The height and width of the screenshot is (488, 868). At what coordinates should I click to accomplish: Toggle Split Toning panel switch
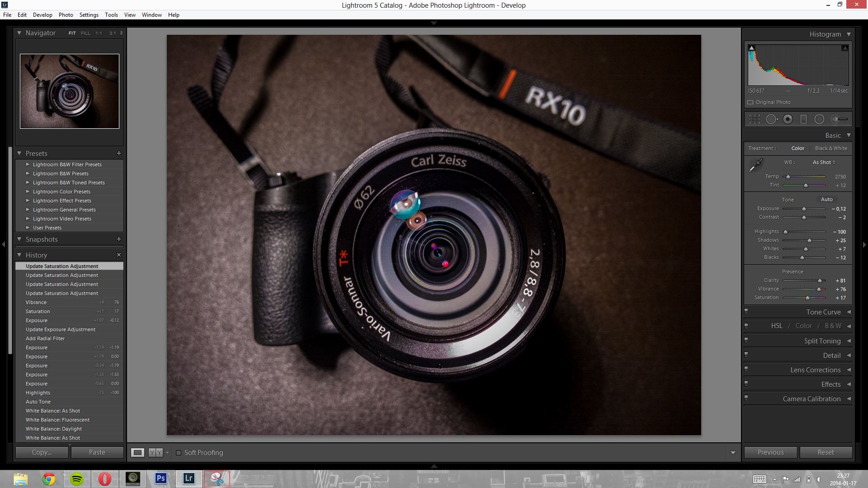pos(746,340)
